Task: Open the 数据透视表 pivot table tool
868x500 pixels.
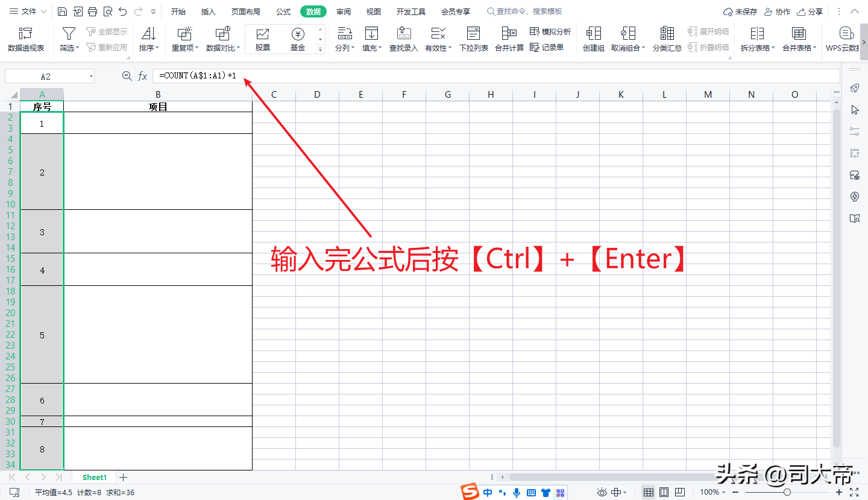Action: point(26,39)
